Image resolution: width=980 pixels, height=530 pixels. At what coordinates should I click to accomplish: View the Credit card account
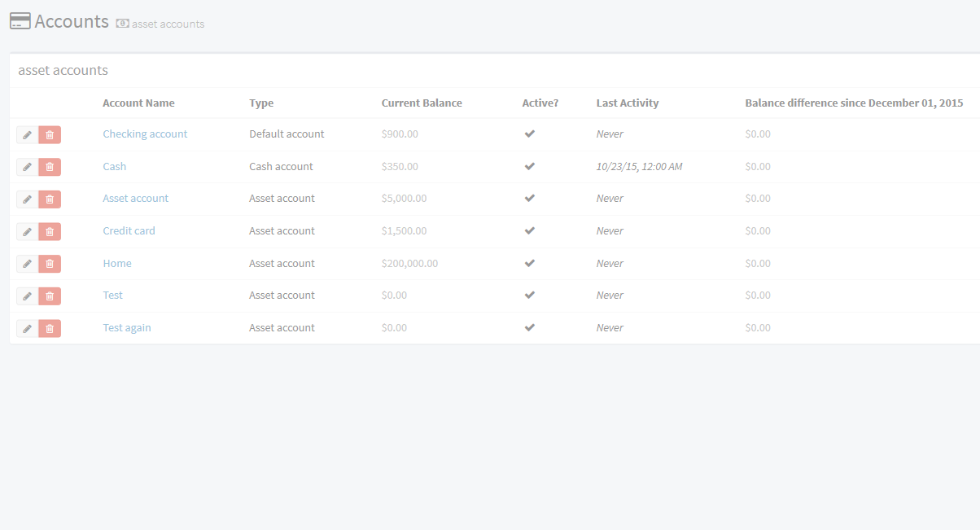pyautogui.click(x=129, y=231)
